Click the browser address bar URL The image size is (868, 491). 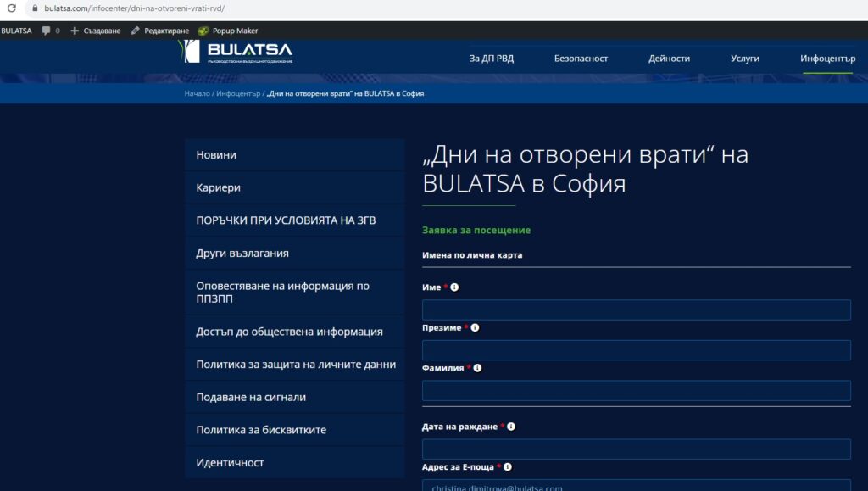135,8
